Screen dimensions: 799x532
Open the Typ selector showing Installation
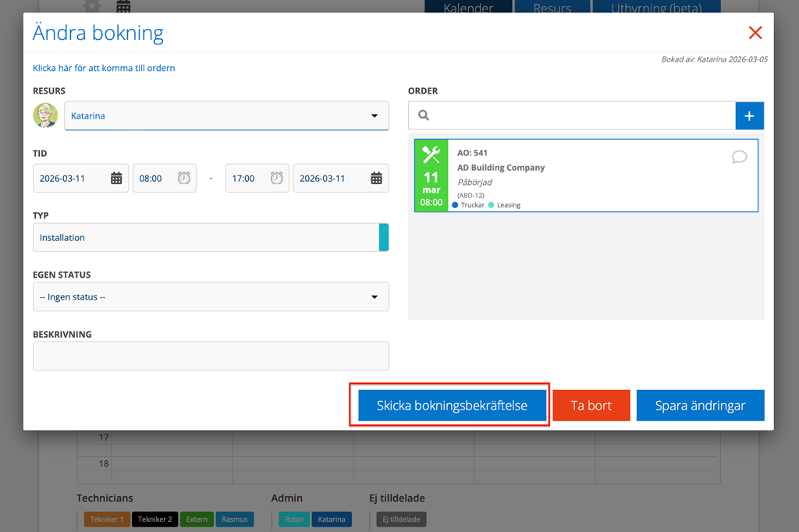coord(206,238)
